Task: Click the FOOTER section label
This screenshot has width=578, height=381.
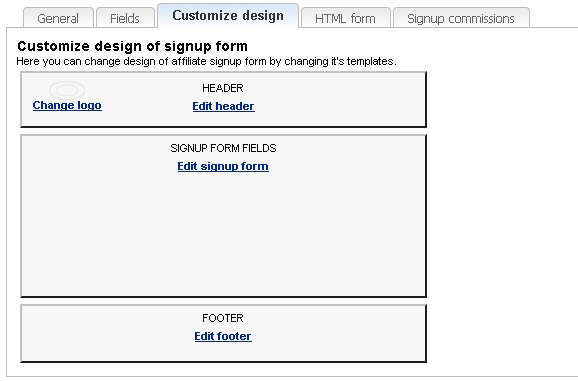Action: [x=223, y=318]
